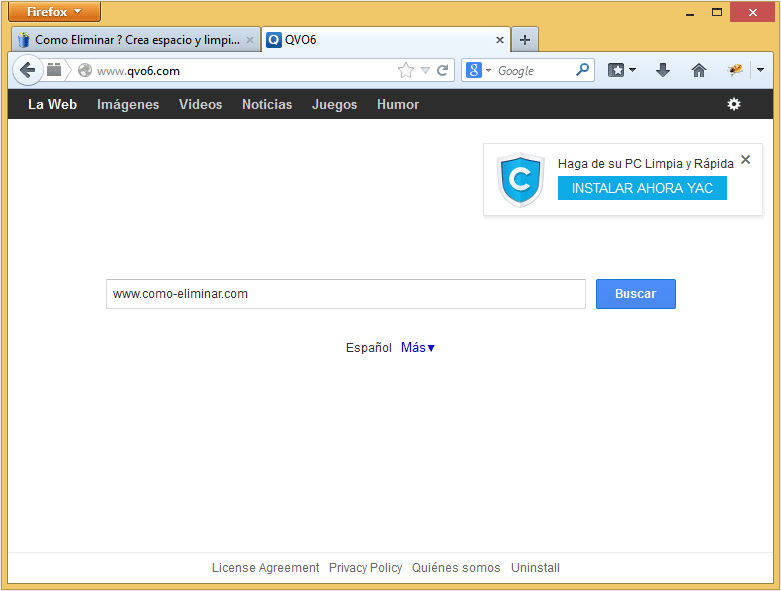Go back with the back arrow button
Screen dimensions: 781x591
pos(27,70)
